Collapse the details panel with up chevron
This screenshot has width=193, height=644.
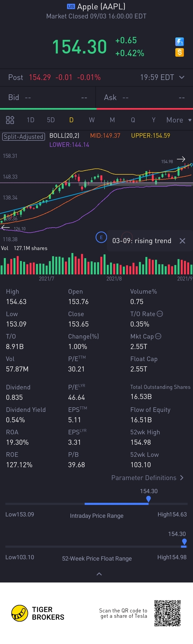point(99,574)
